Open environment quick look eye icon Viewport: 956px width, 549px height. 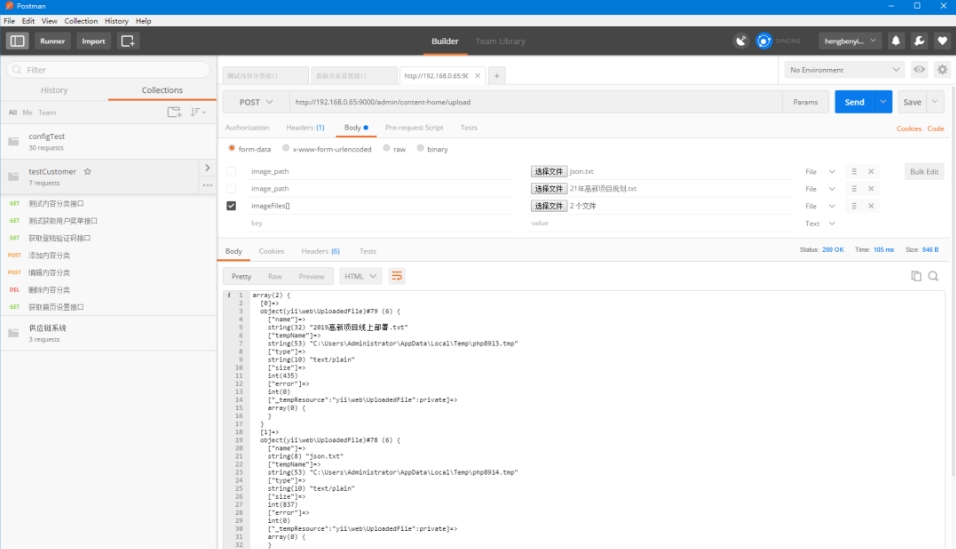(x=919, y=70)
